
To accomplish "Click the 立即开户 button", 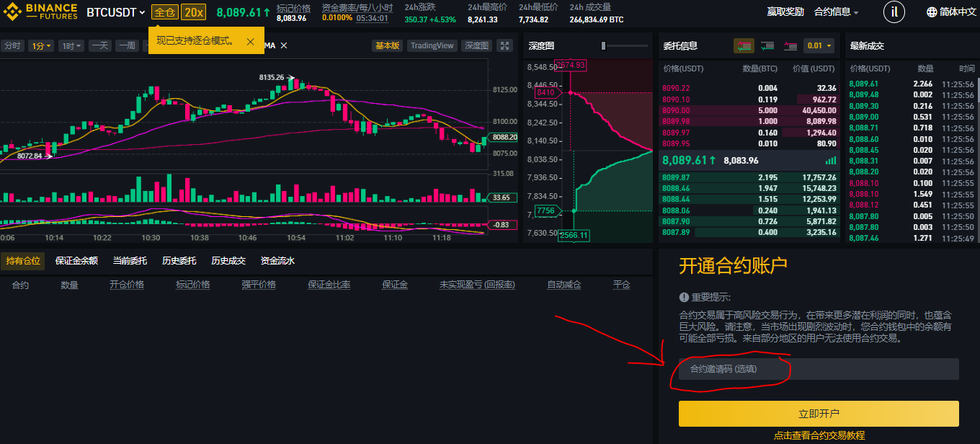I will click(x=819, y=414).
